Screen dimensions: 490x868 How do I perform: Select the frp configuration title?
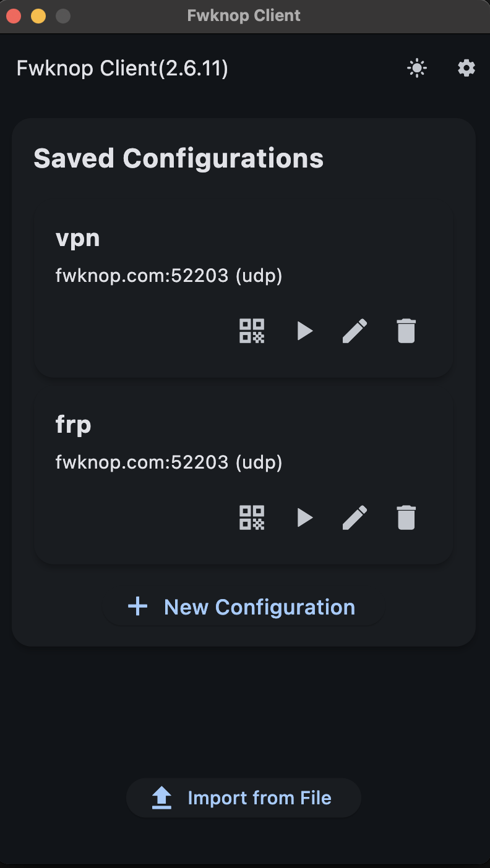tap(74, 425)
